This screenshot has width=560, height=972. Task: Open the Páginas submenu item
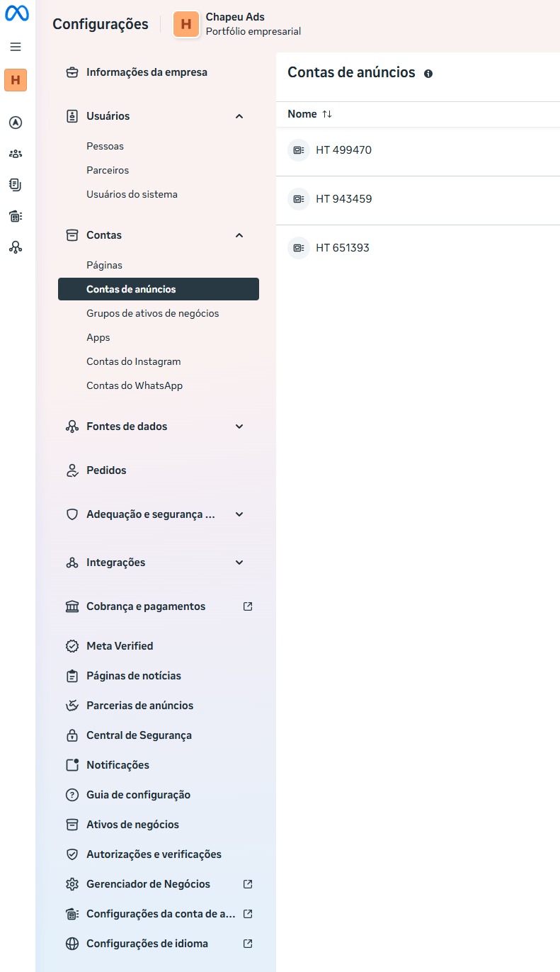point(105,265)
